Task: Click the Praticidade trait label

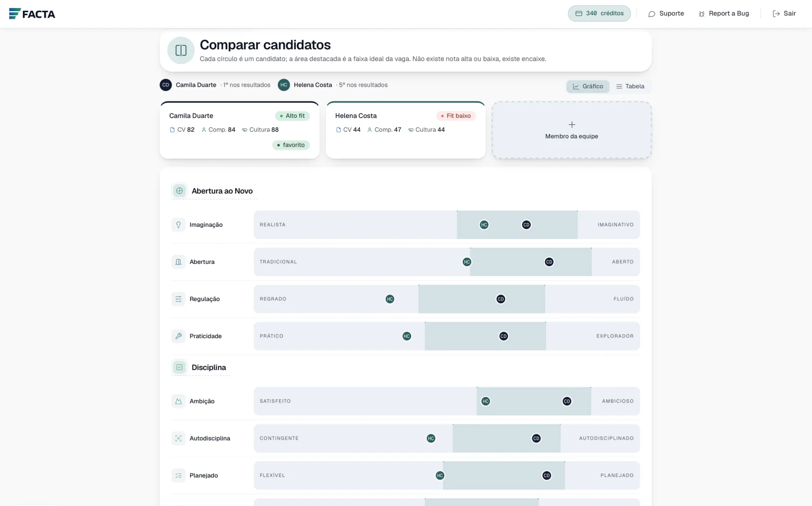Action: (x=206, y=336)
